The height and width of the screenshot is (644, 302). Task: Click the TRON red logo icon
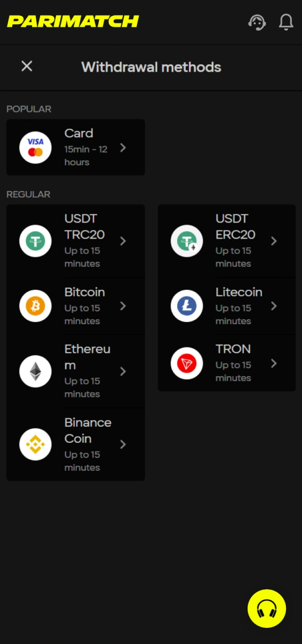[x=187, y=363]
